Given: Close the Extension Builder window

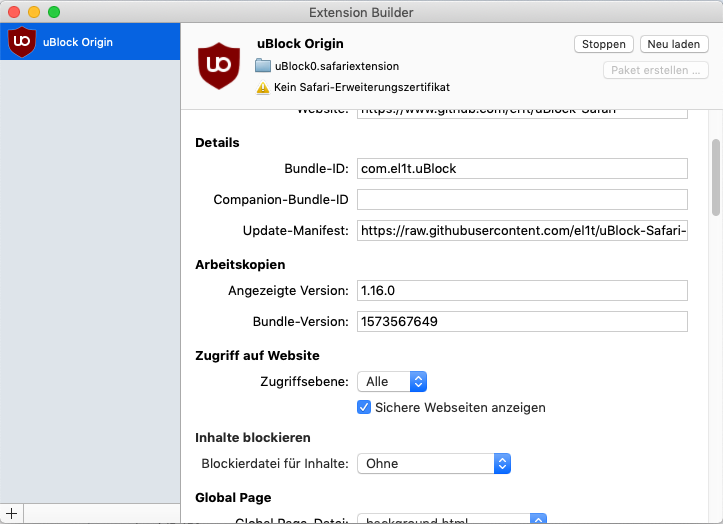Looking at the screenshot, I should point(14,12).
